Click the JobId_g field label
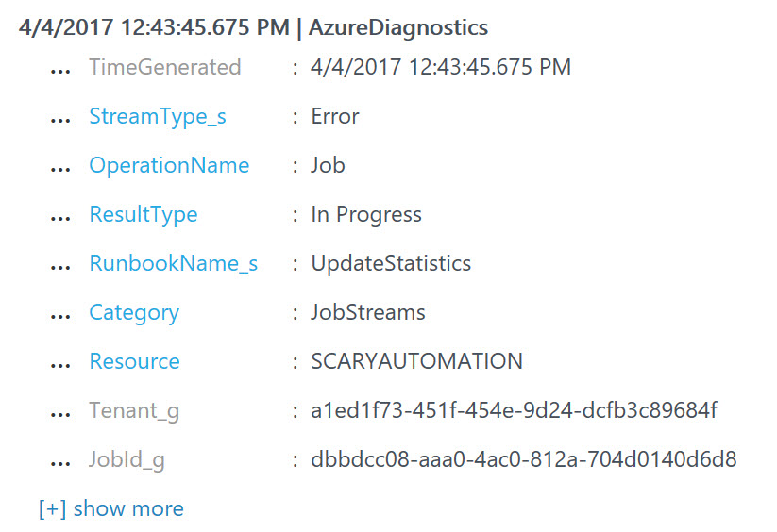Image resolution: width=777 pixels, height=532 pixels. [127, 460]
